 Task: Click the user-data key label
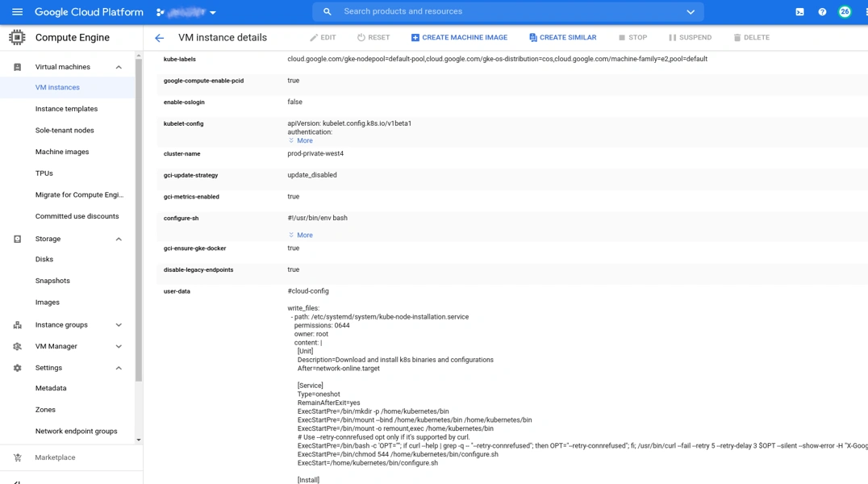[177, 291]
